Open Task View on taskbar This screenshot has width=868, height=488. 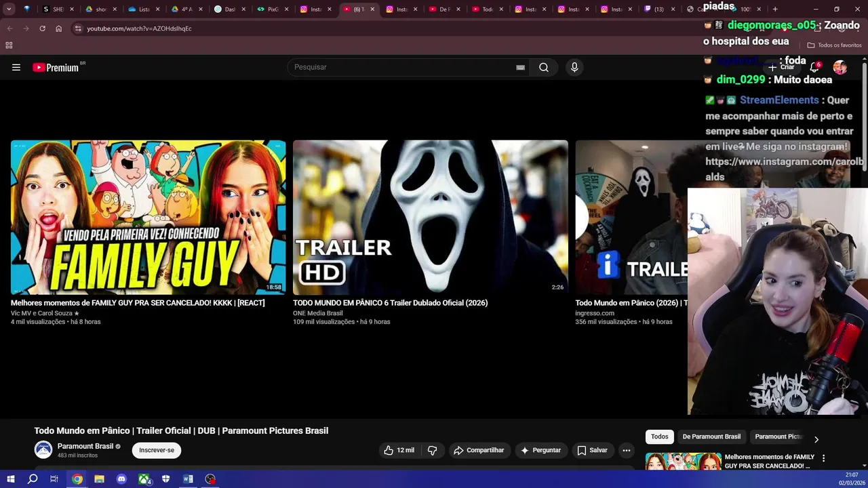(x=54, y=479)
